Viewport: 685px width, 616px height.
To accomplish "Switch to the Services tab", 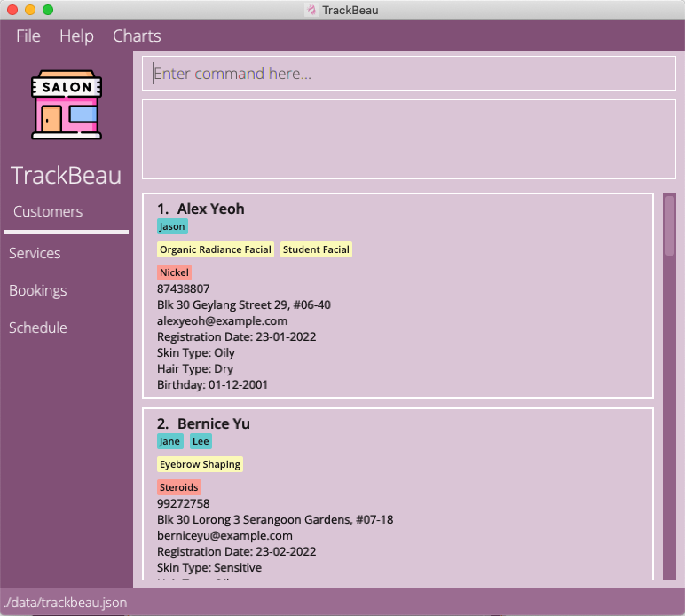I will tap(35, 253).
